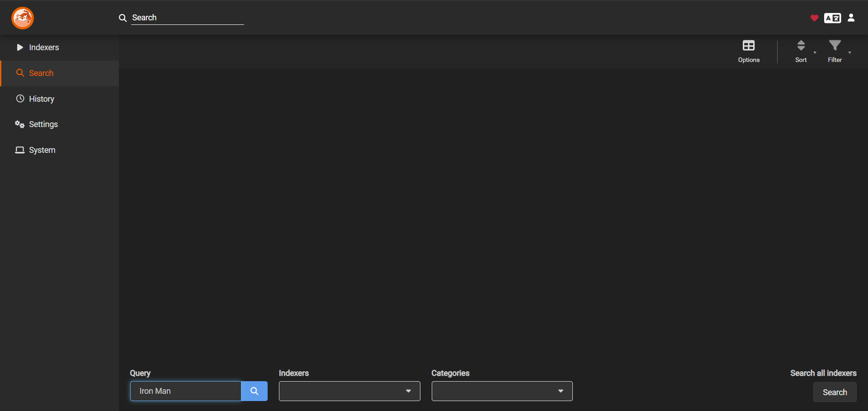Click the Filter funnel icon
Image resolution: width=868 pixels, height=411 pixels.
tap(835, 46)
